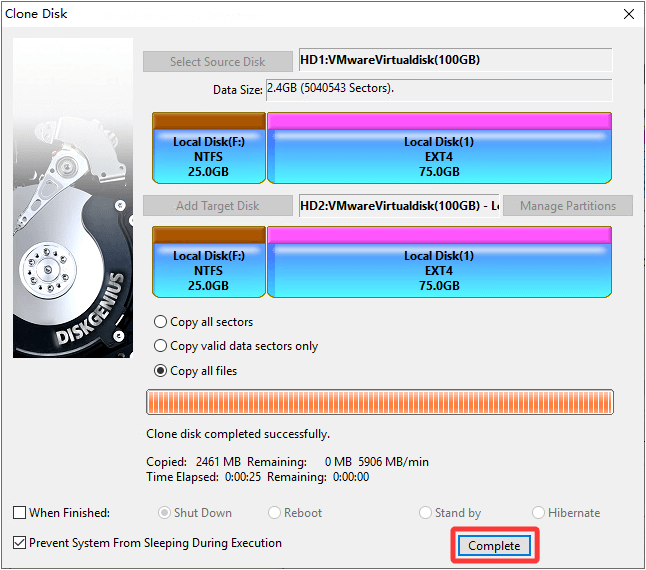This screenshot has height=570, width=646.
Task: Choose the Hibernate option
Action: tap(539, 513)
